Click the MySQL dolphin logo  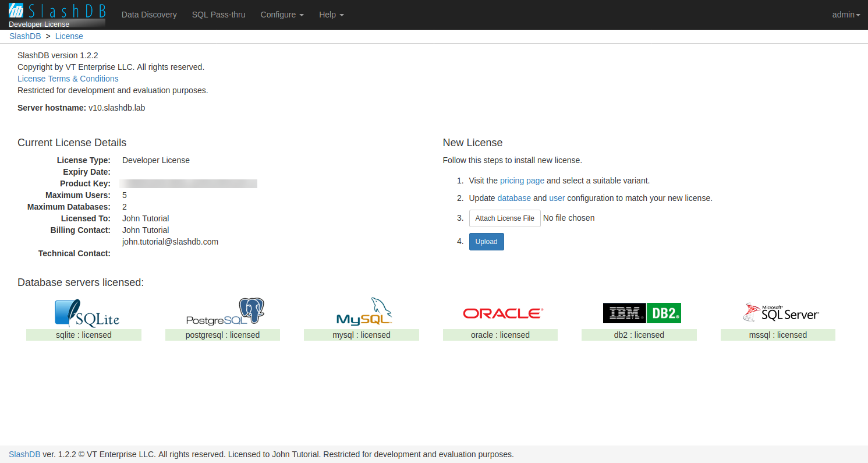[364, 312]
